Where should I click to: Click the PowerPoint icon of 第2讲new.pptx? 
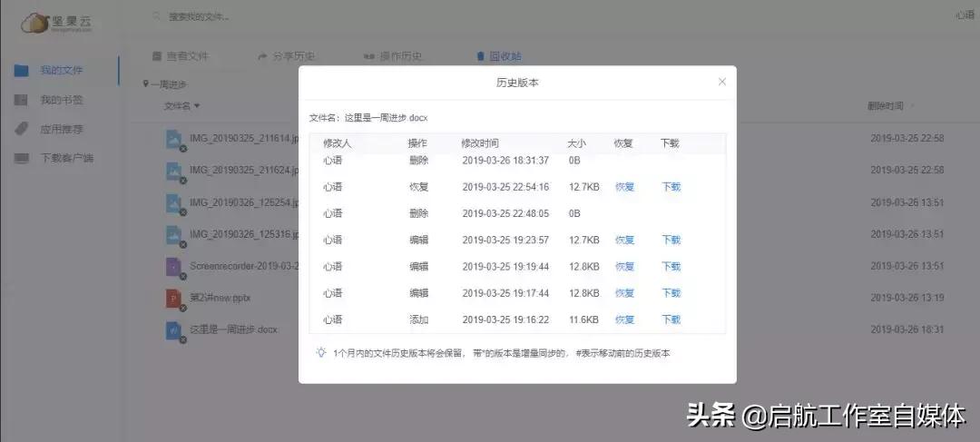click(x=173, y=299)
